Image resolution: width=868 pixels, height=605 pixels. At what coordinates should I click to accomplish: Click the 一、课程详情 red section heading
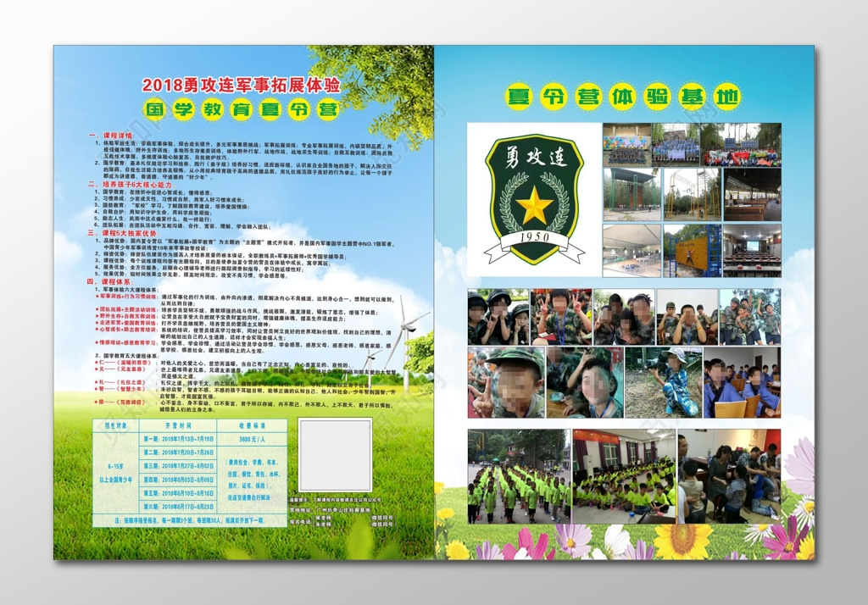(110, 136)
